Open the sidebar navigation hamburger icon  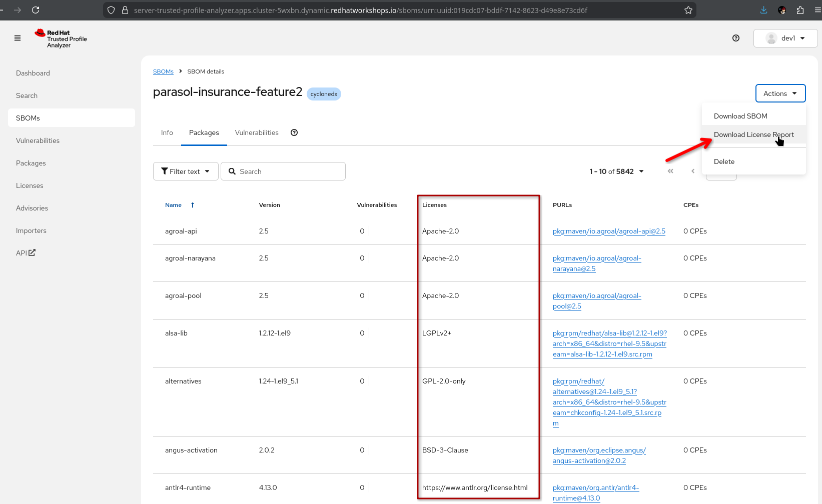(17, 38)
